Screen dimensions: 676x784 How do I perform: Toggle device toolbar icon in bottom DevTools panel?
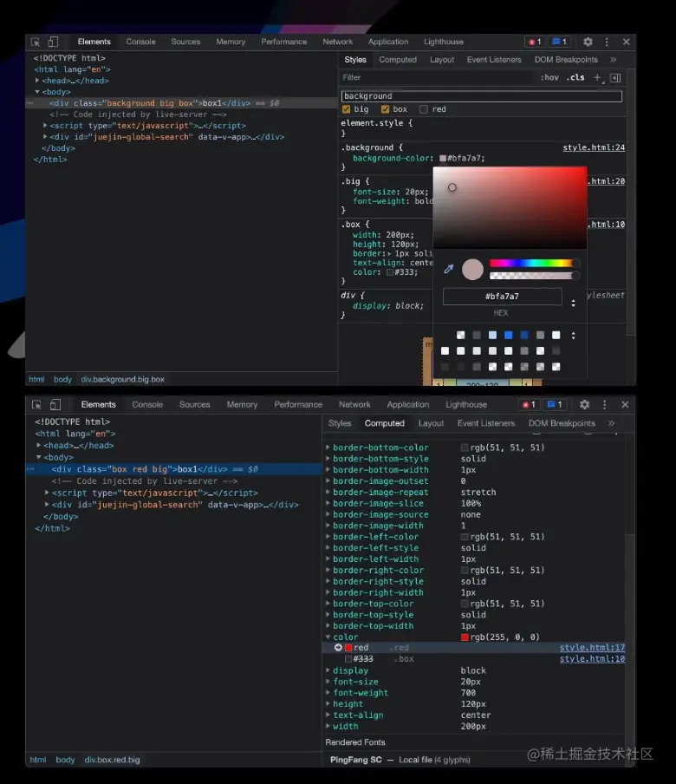(55, 404)
